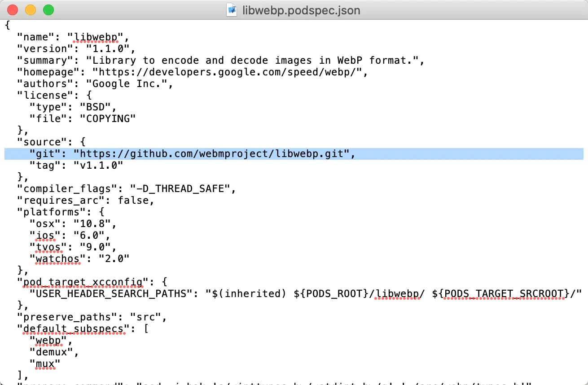This screenshot has width=588, height=385.
Task: Click the "file": "COPYING" line
Action: pyautogui.click(x=83, y=118)
